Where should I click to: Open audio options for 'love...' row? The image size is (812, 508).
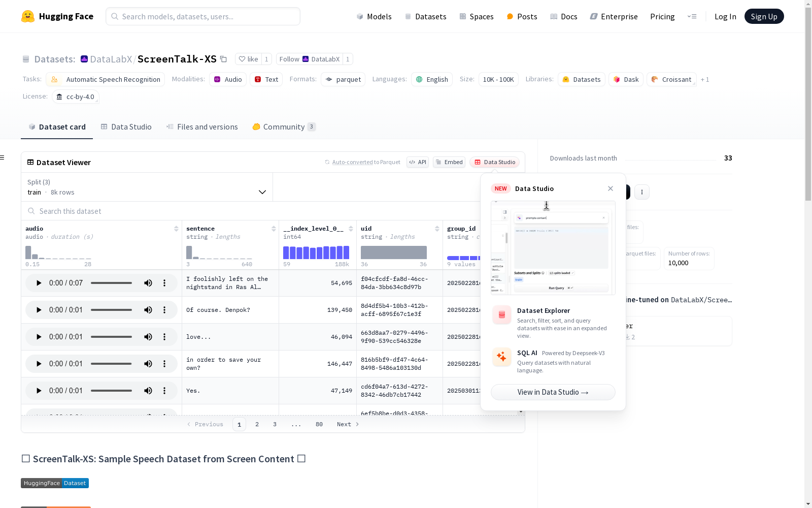164,337
